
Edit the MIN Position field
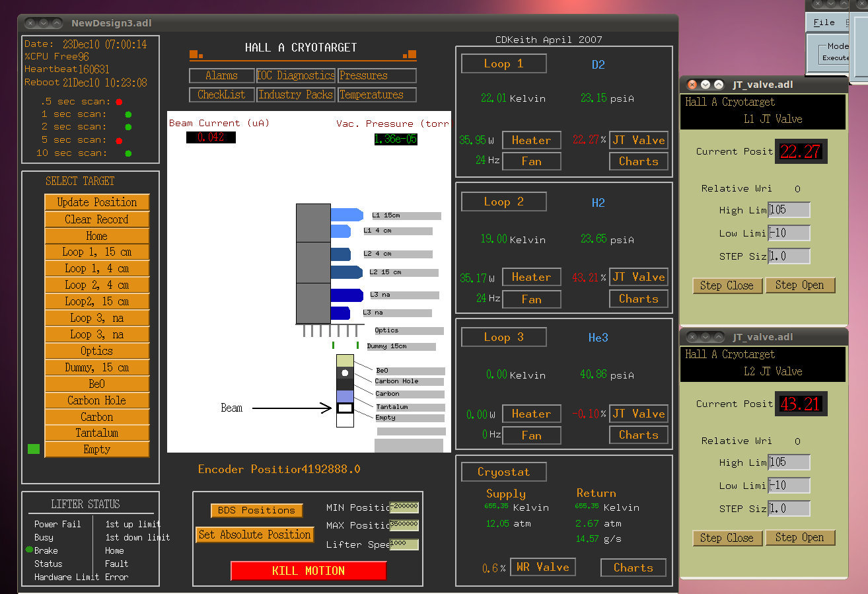click(404, 507)
